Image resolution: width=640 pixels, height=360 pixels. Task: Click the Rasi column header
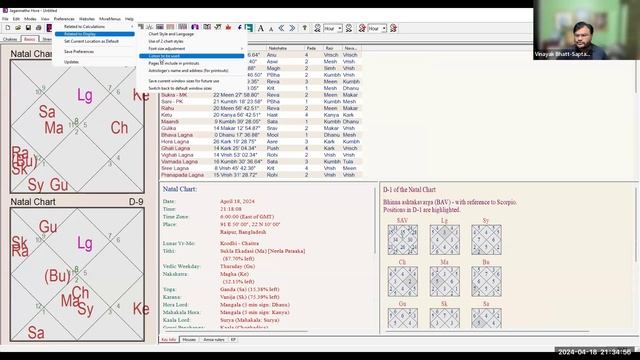(x=332, y=48)
